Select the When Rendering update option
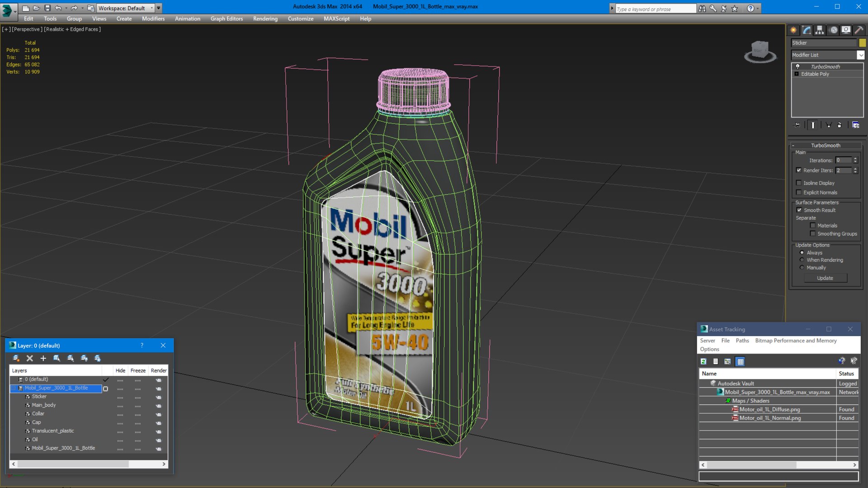The image size is (868, 488). [802, 260]
